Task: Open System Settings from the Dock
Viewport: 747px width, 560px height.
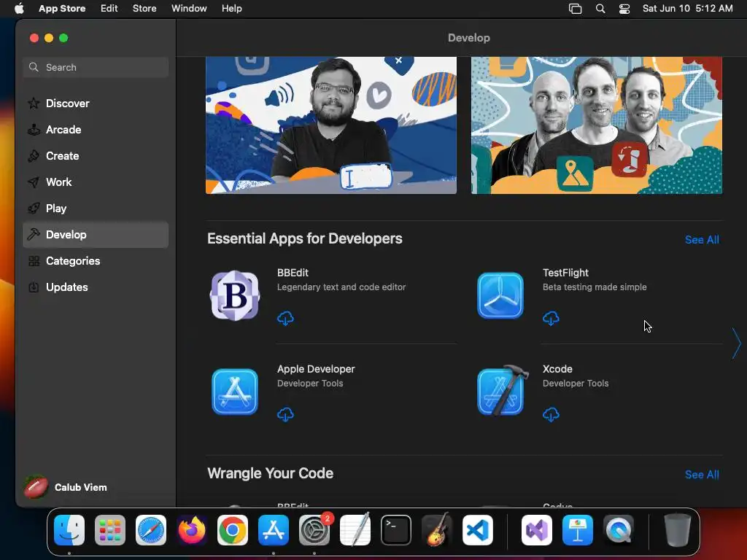Action: [314, 530]
